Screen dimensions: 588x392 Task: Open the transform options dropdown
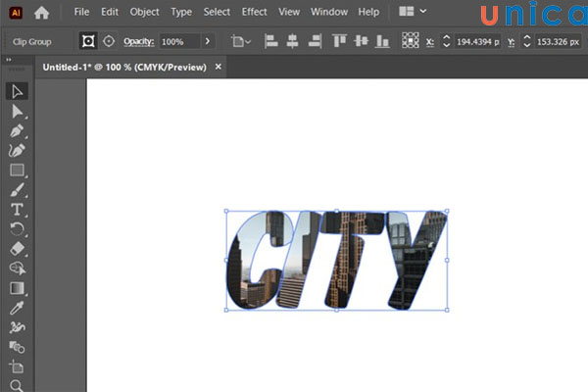pyautogui.click(x=240, y=43)
